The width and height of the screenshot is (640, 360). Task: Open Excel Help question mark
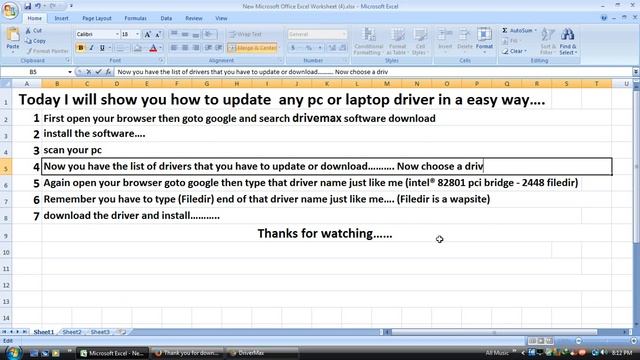(604, 18)
